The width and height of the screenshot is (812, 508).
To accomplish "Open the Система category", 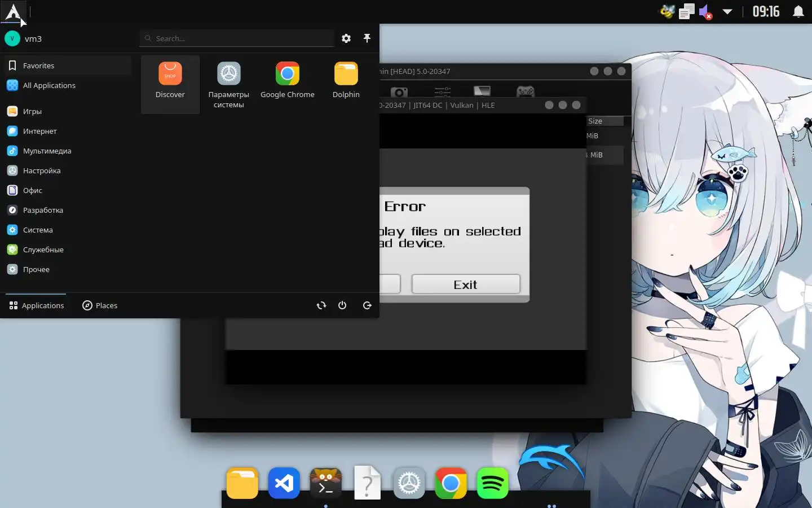I will pos(68,230).
